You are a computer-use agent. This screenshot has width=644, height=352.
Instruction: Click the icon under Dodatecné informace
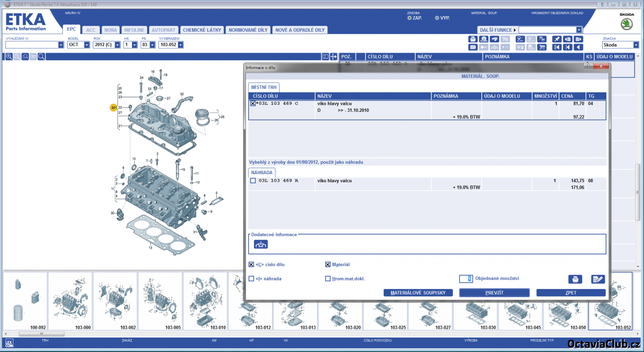tap(261, 245)
